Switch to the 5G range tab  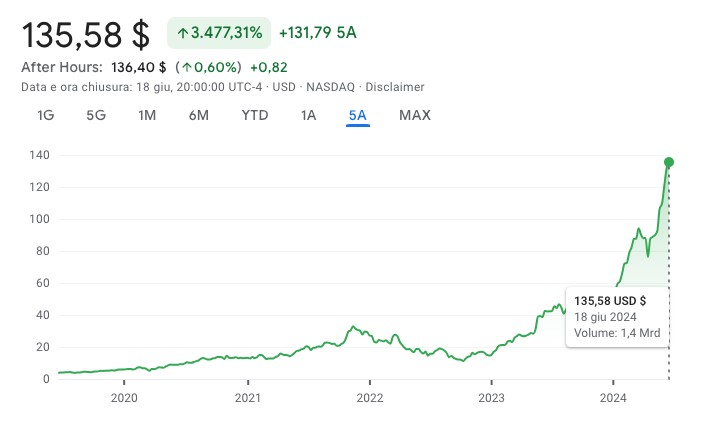point(96,115)
